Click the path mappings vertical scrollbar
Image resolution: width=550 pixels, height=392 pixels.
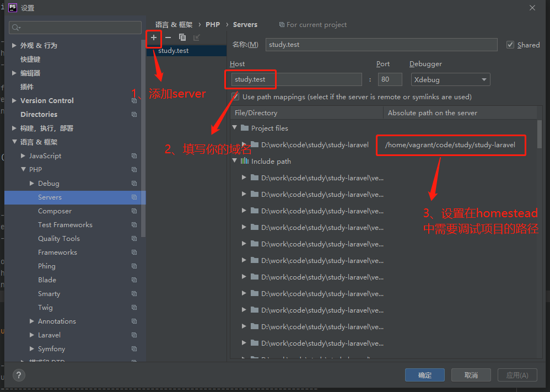click(x=539, y=132)
